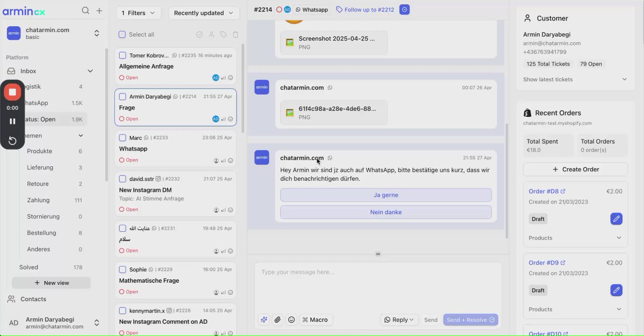Click the smiley icon on Allgemeine Anfrage ticket
644x336 pixels.
click(x=230, y=78)
